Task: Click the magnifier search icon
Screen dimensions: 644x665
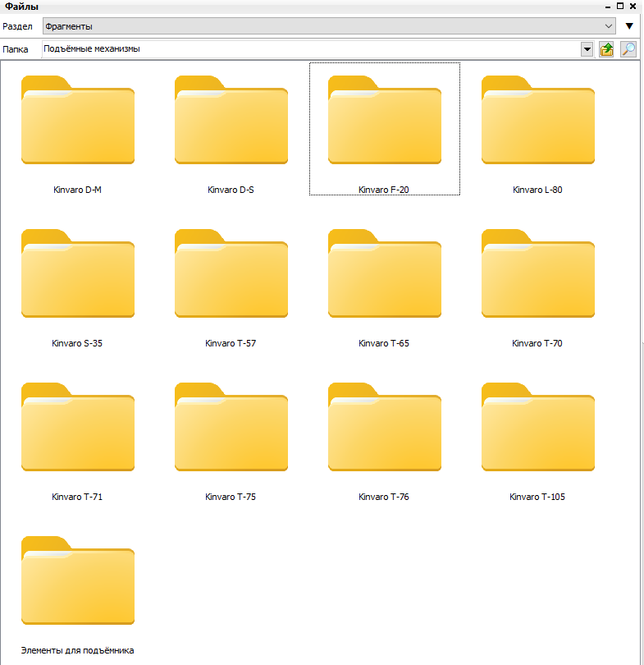Action: pyautogui.click(x=628, y=49)
